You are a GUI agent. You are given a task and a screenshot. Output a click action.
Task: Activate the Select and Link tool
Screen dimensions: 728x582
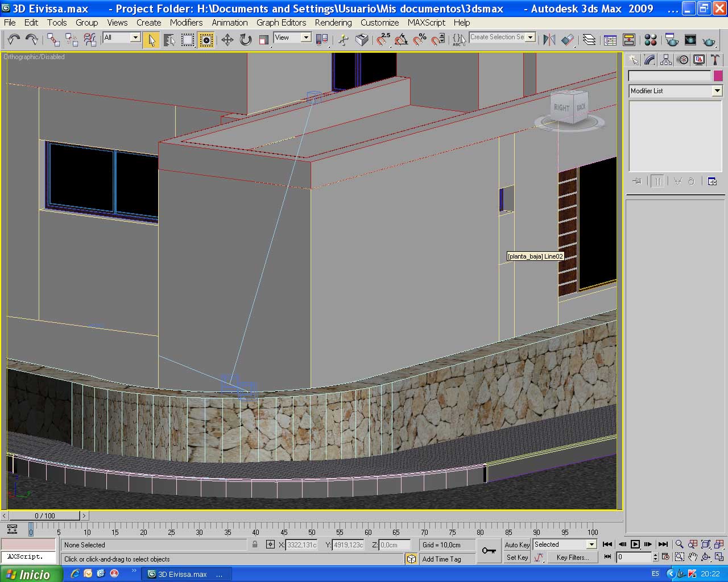53,39
